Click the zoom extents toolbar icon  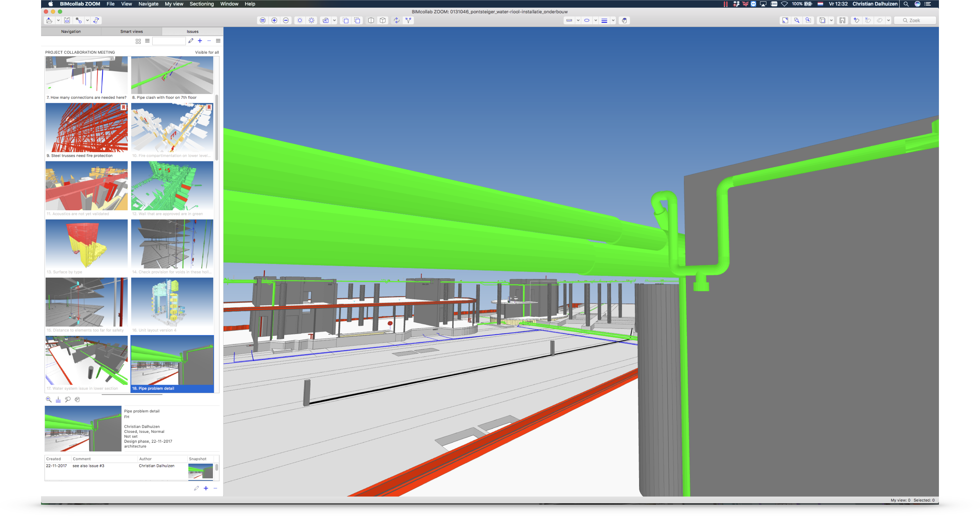(x=785, y=21)
